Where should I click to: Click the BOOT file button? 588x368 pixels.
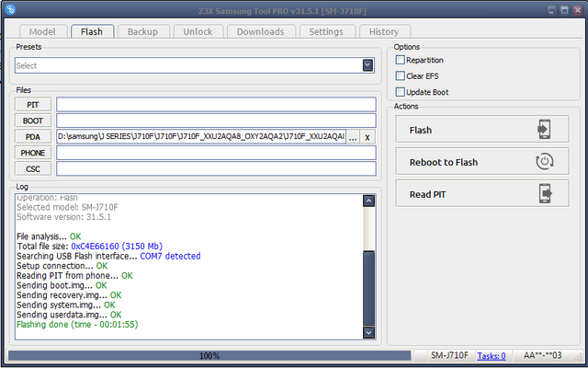(33, 121)
